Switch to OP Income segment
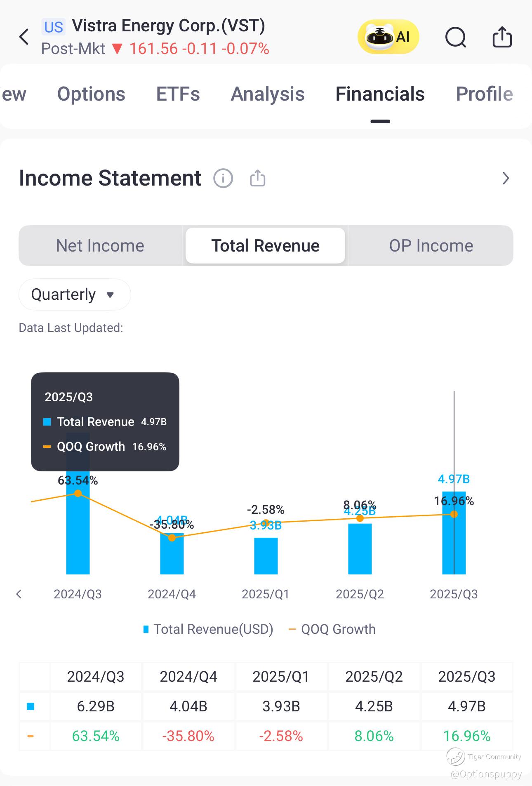 click(x=431, y=246)
